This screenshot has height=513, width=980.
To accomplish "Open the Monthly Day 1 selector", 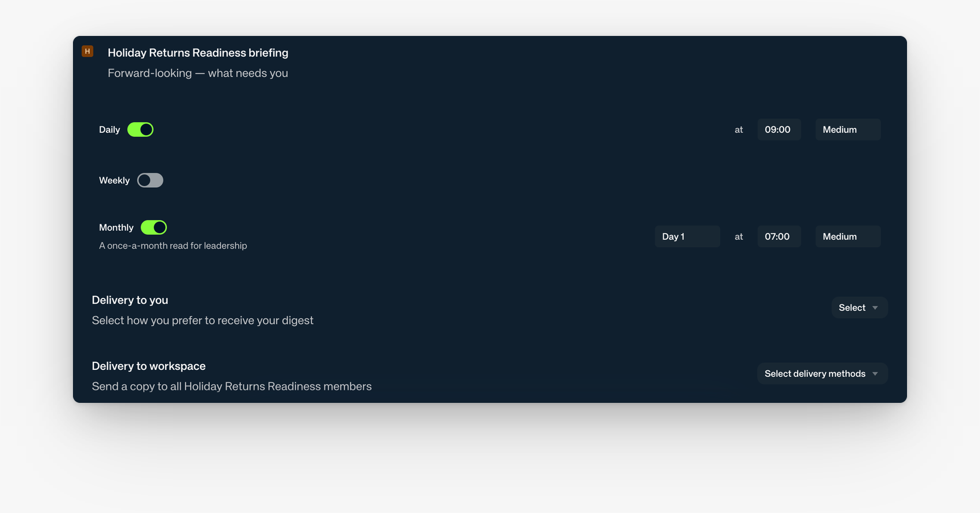I will click(x=688, y=237).
